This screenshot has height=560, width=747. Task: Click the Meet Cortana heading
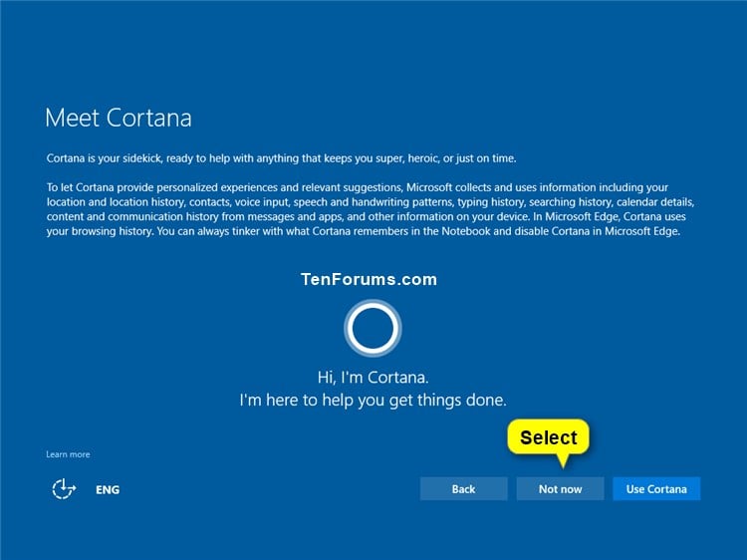pos(119,118)
